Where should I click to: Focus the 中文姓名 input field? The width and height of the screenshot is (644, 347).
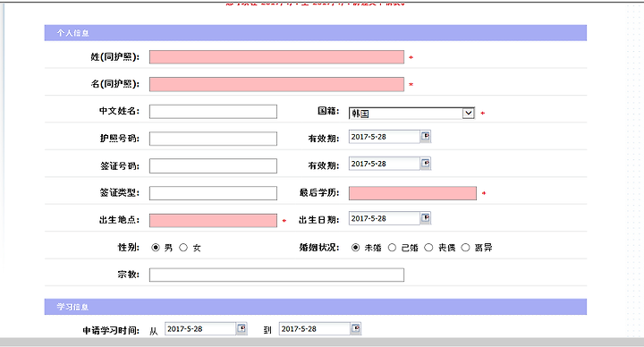coord(213,111)
